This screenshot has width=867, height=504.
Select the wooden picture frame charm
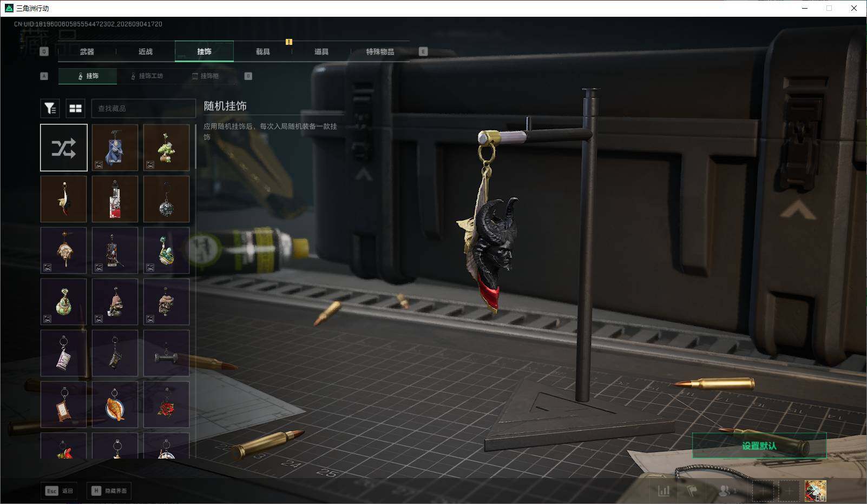(64, 404)
